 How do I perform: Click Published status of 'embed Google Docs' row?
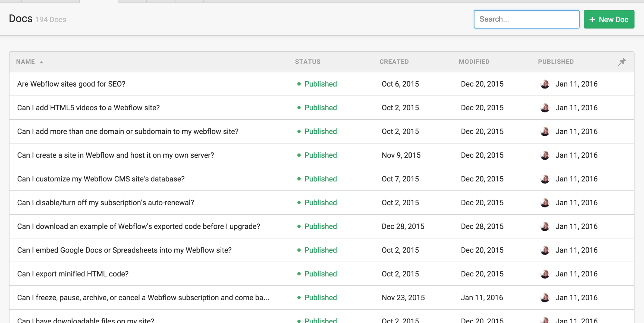(x=317, y=250)
